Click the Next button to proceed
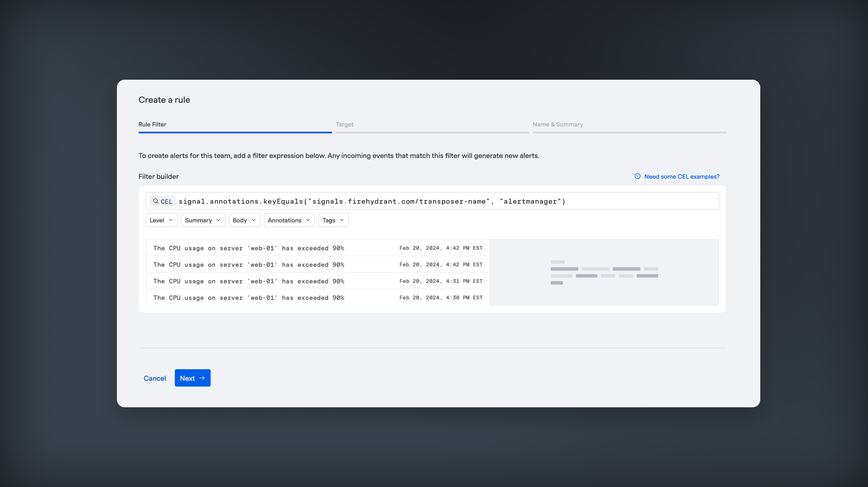 (x=192, y=378)
